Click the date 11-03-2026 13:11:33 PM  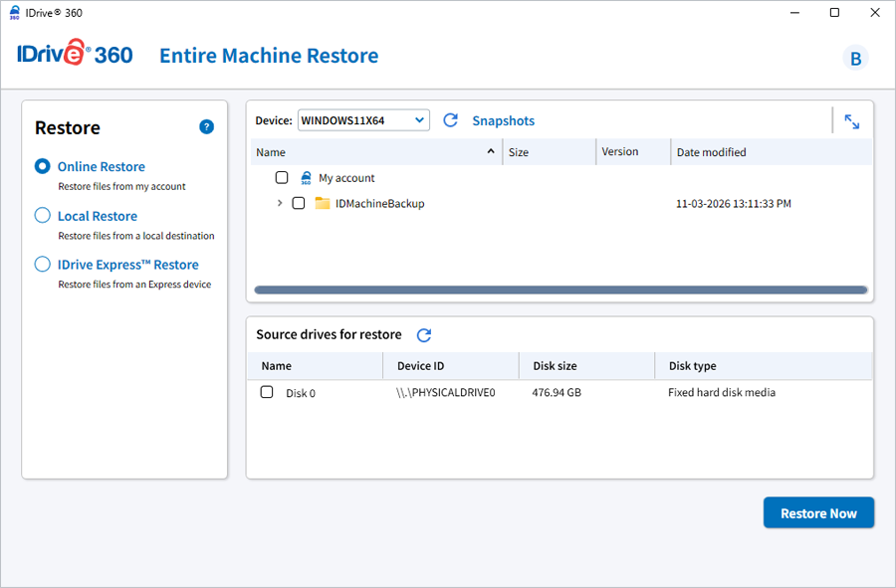[x=734, y=204]
